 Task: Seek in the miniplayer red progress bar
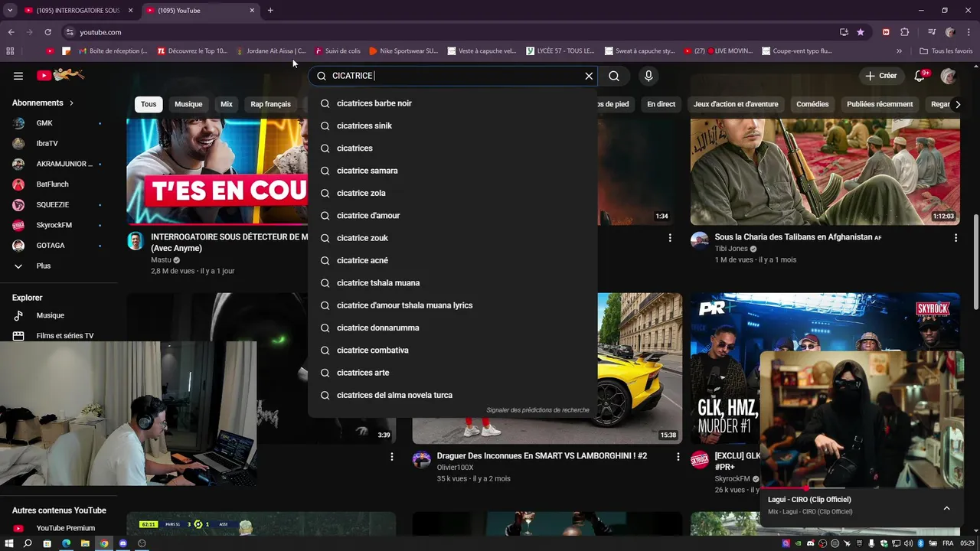tap(861, 488)
